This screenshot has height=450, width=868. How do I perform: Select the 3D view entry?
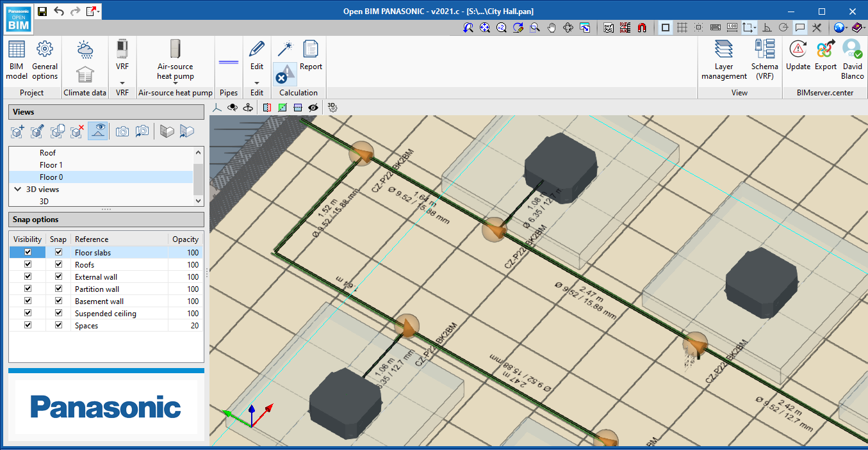[x=44, y=201]
